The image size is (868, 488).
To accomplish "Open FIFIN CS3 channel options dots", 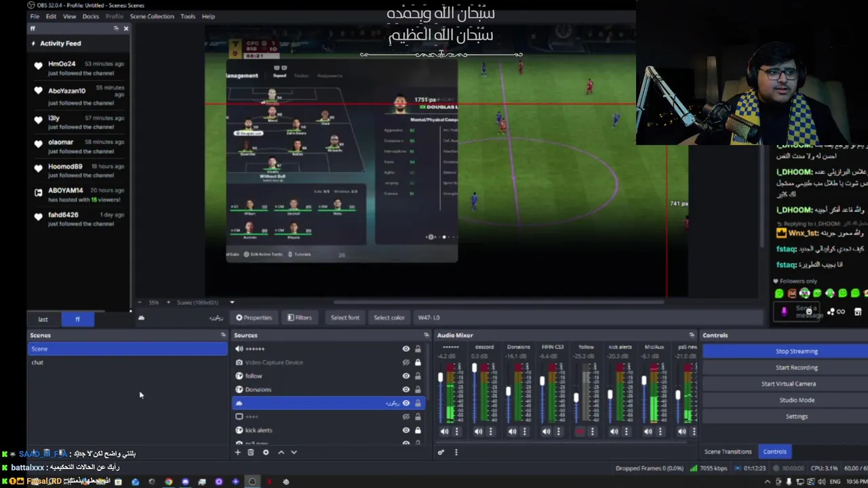I will point(558,431).
